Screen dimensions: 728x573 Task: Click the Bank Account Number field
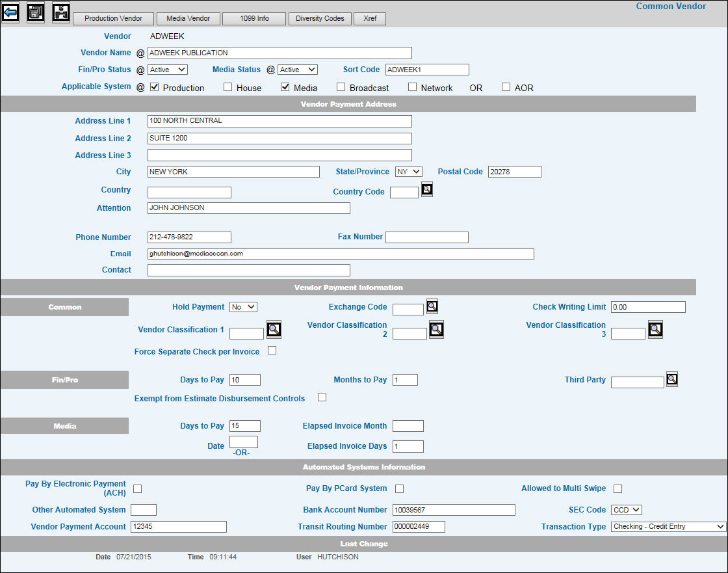(454, 510)
